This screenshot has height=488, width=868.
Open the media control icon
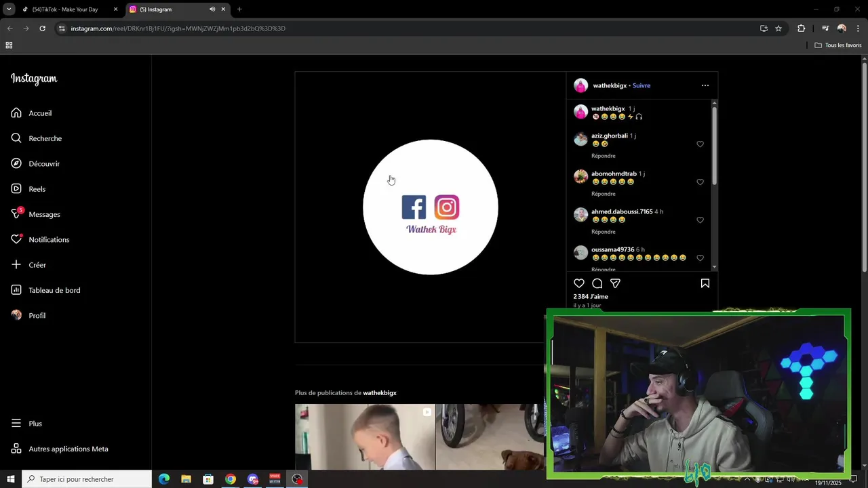point(825,28)
